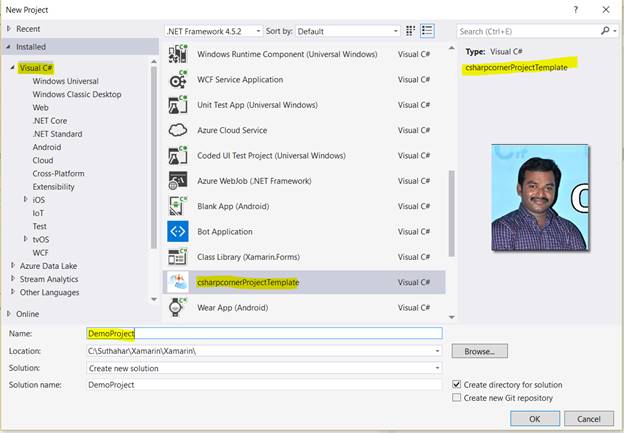Open the help question mark icon
Viewport: 624px width, 433px height.
[x=575, y=10]
